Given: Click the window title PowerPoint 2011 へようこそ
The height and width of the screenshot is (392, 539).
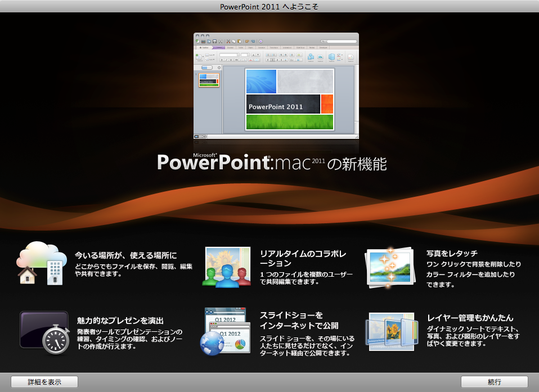Looking at the screenshot, I should pyautogui.click(x=269, y=7).
